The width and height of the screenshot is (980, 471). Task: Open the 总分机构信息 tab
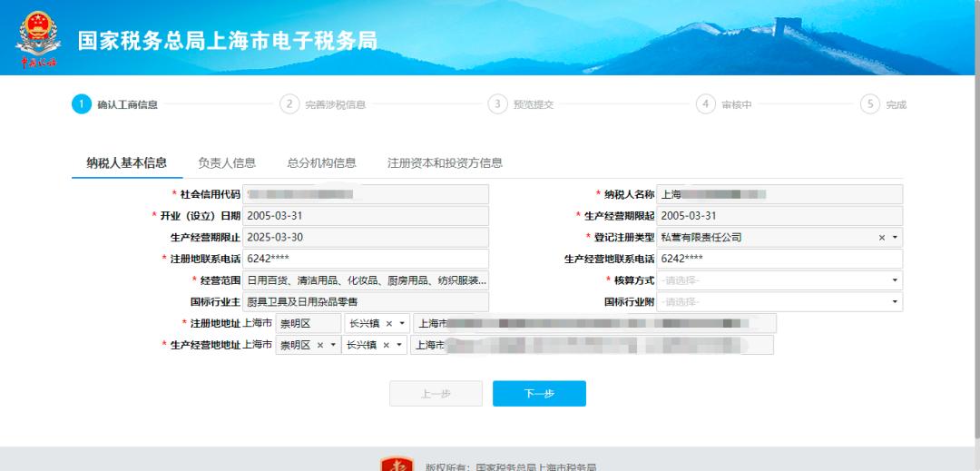321,163
